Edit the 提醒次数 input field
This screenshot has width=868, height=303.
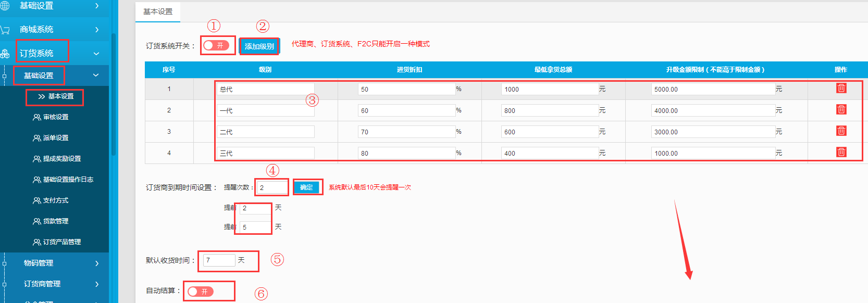(272, 187)
